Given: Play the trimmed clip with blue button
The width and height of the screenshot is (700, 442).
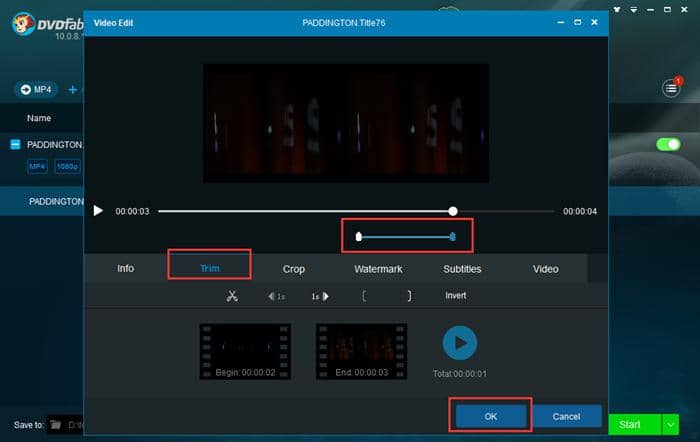Looking at the screenshot, I should (460, 343).
